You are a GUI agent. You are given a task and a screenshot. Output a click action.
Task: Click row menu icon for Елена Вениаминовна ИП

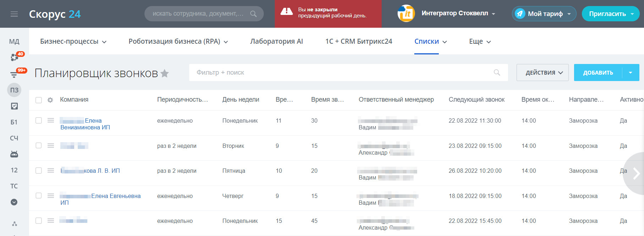coord(51,120)
